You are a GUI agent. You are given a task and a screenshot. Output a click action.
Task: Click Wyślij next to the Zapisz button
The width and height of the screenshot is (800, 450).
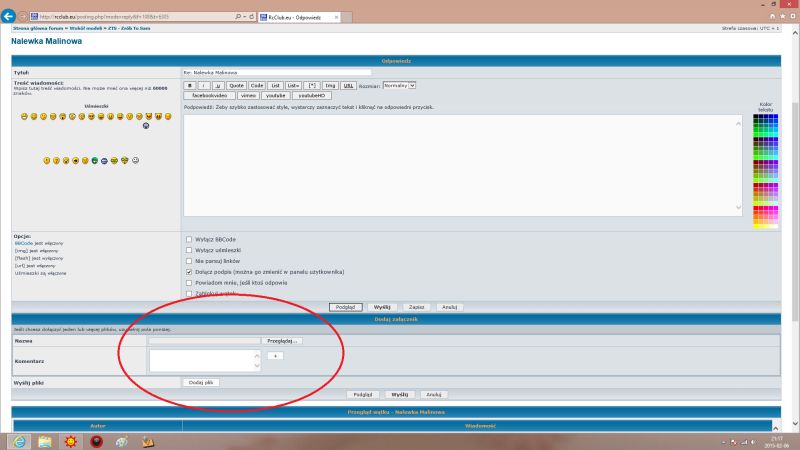coord(382,307)
